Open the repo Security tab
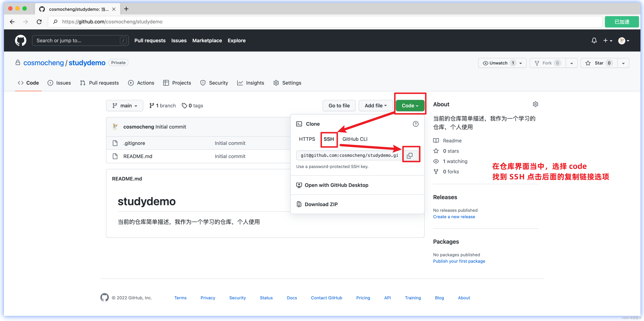Image resolution: width=644 pixels, height=321 pixels. (214, 83)
